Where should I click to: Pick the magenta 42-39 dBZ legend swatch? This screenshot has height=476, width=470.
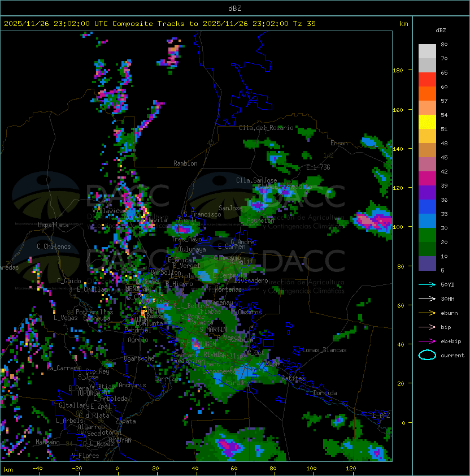pos(427,179)
